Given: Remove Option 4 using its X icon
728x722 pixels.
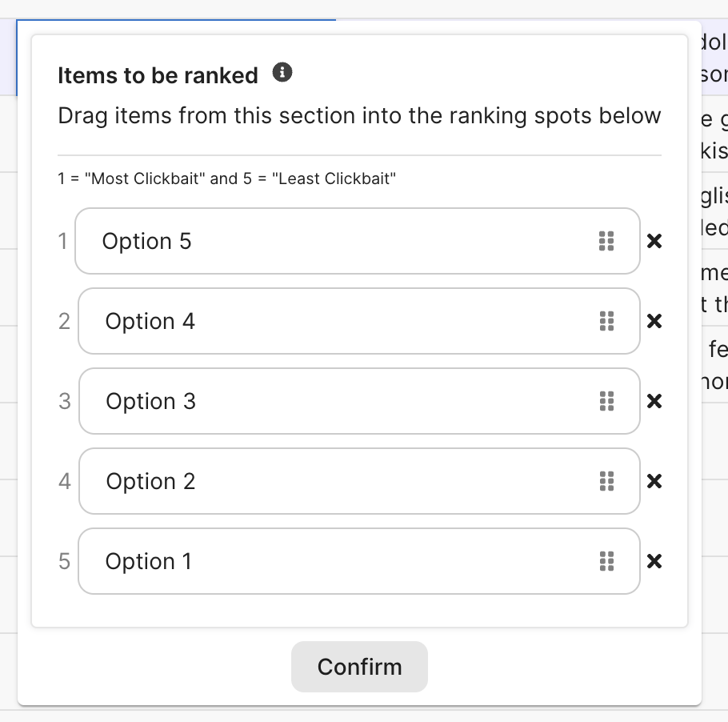Looking at the screenshot, I should coord(654,321).
